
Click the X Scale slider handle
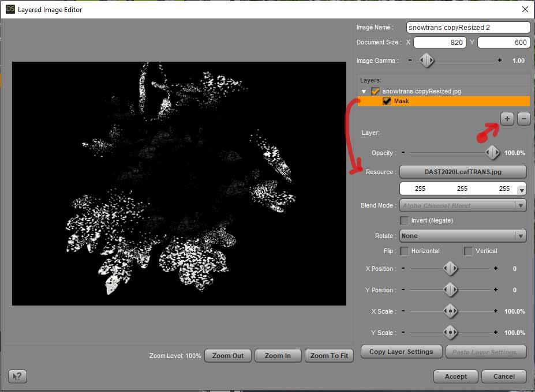[x=450, y=311]
